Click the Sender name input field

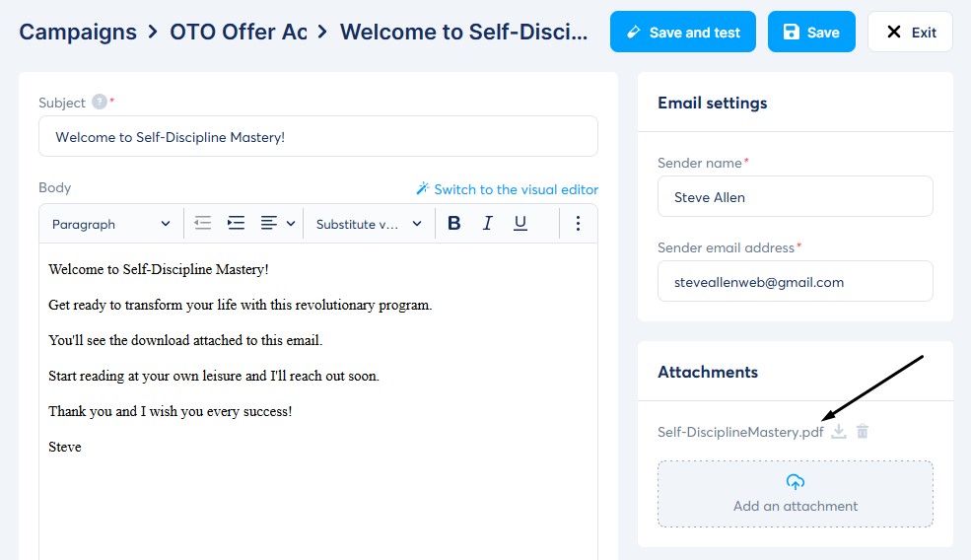(795, 197)
